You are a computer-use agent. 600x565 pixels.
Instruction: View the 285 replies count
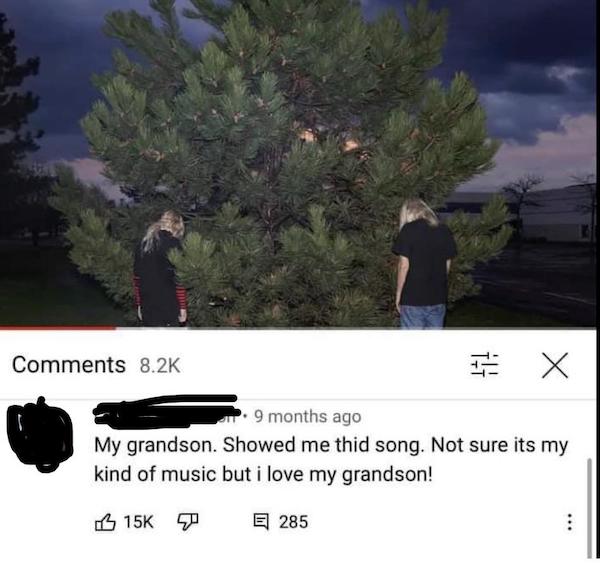293,522
